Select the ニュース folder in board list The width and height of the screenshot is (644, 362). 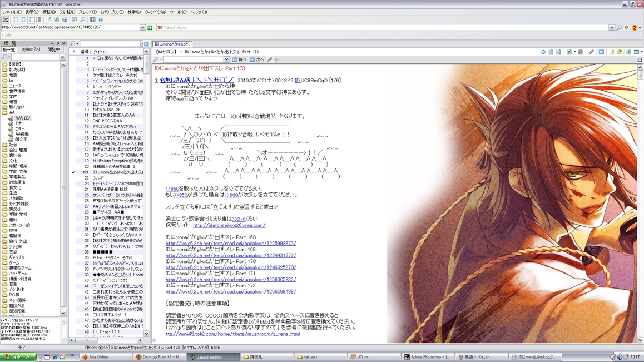click(x=15, y=86)
